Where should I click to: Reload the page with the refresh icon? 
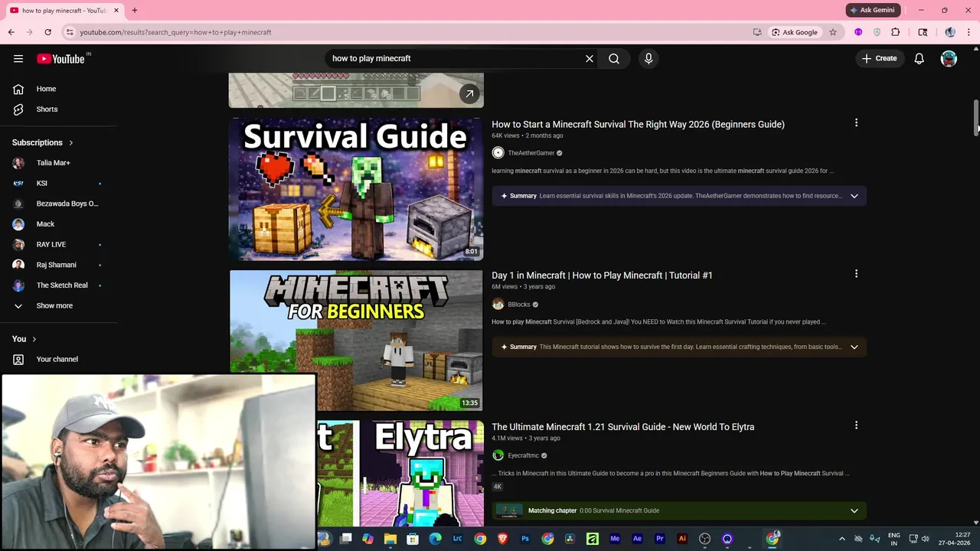point(47,32)
